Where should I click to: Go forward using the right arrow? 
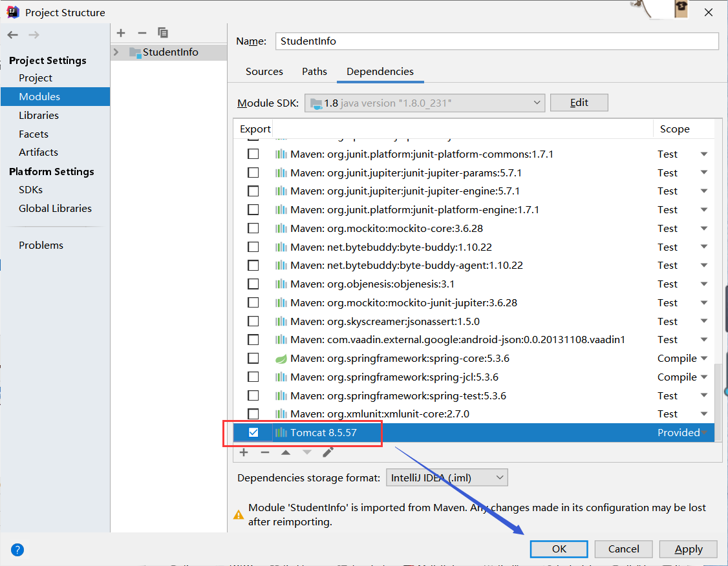(x=34, y=35)
